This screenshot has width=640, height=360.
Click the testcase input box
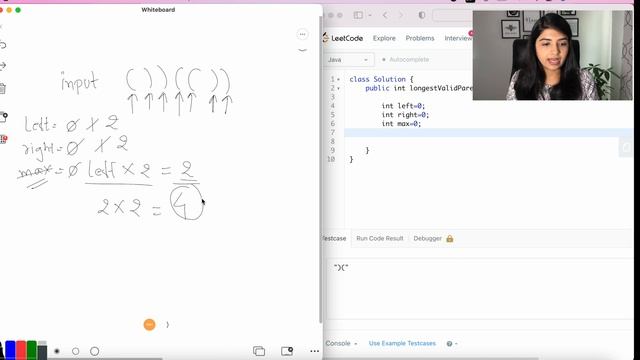[x=480, y=288]
